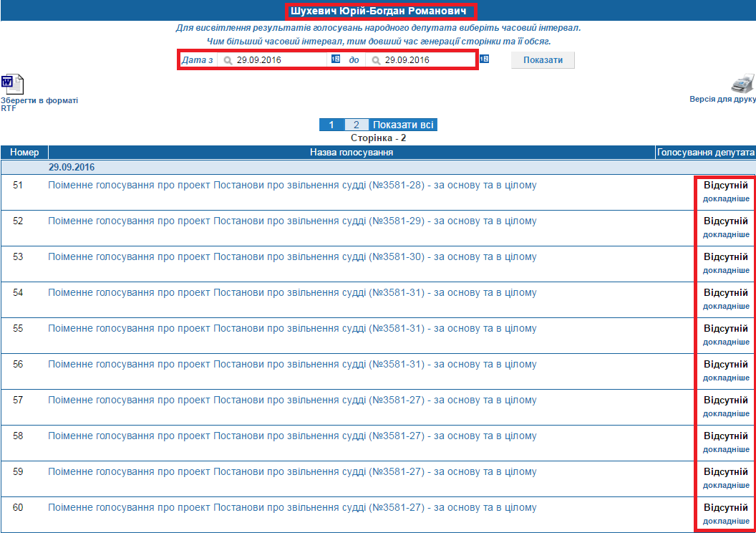Open Версія для друку link

722,100
